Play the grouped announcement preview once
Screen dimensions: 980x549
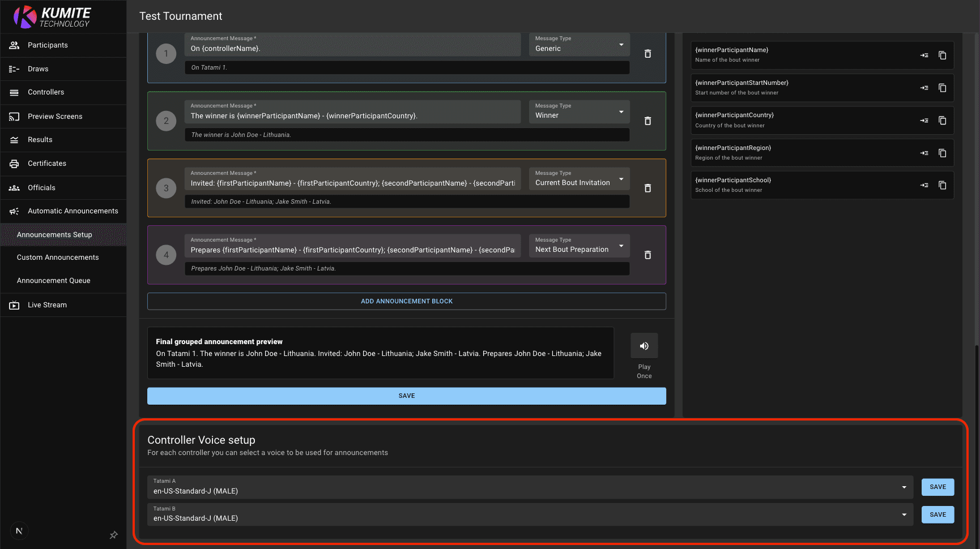644,346
